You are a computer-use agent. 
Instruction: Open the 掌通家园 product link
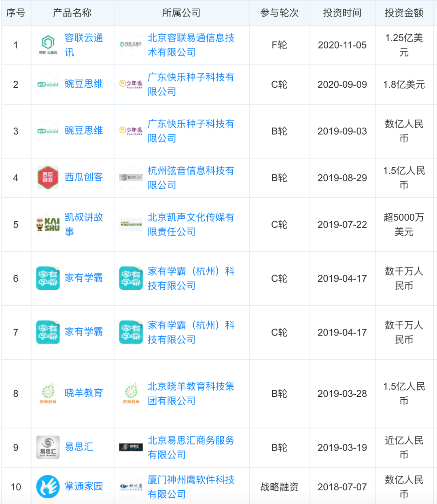coord(84,486)
